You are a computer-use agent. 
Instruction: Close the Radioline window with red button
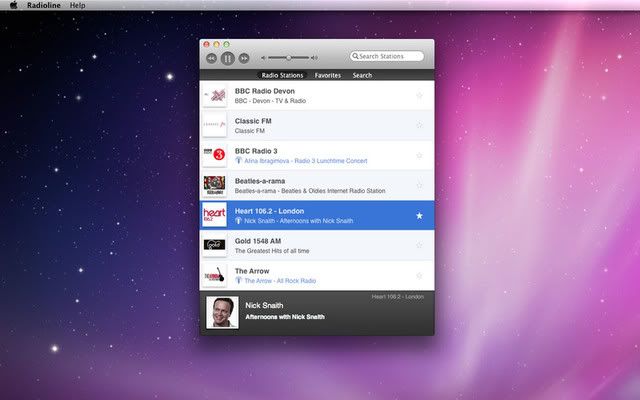[x=207, y=44]
